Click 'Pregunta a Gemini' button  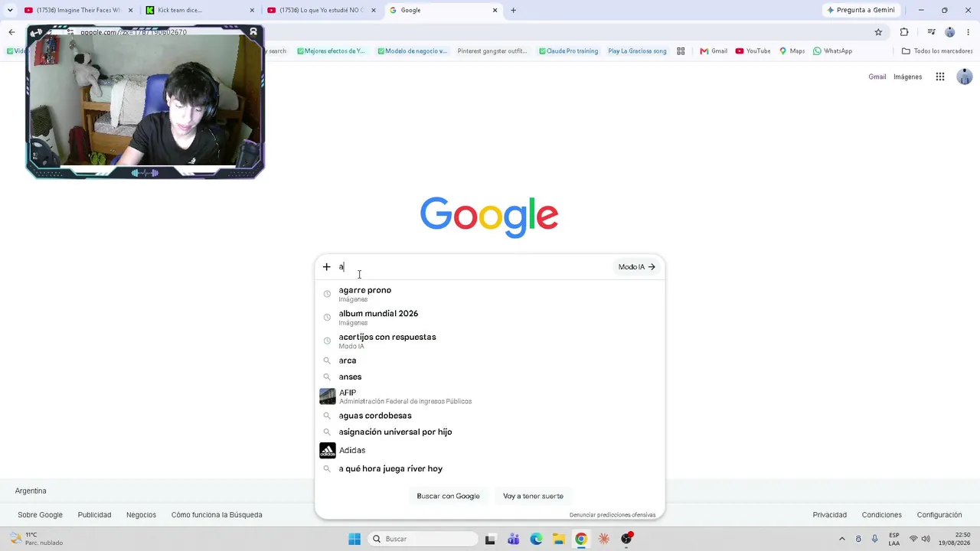pos(861,10)
